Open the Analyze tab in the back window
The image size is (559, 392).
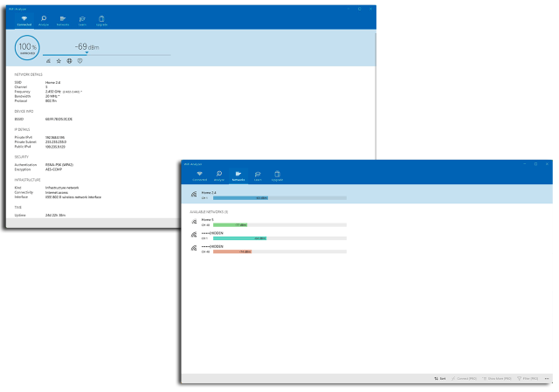pos(44,19)
